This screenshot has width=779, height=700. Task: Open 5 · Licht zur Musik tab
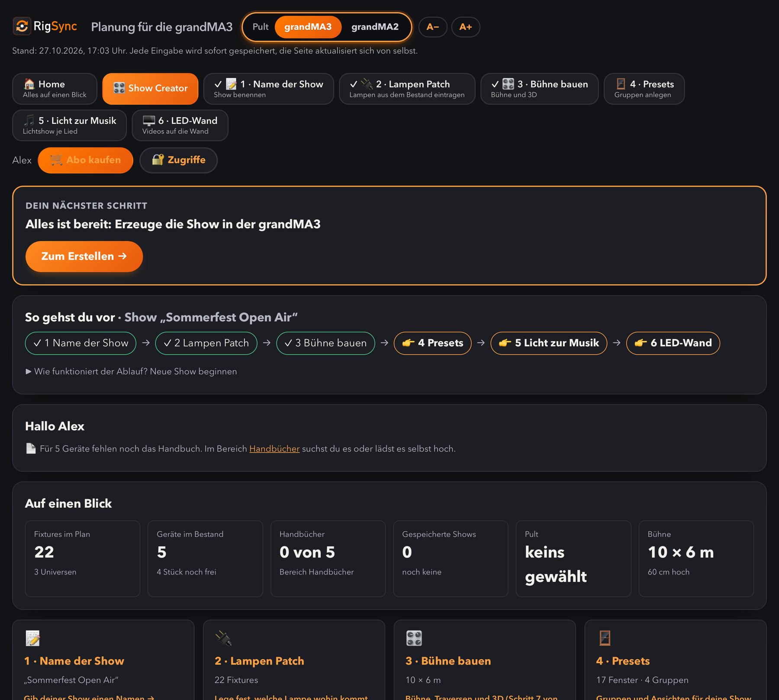tap(69, 125)
